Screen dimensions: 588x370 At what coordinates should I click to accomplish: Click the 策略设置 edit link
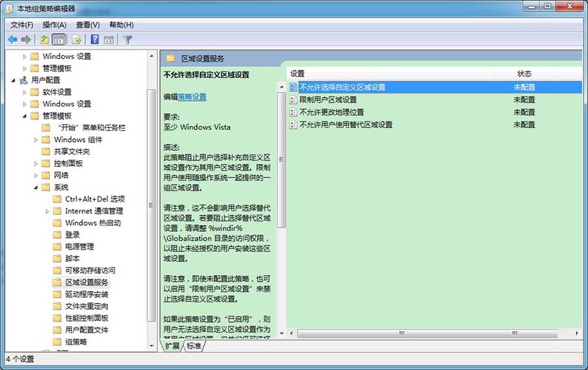click(192, 96)
